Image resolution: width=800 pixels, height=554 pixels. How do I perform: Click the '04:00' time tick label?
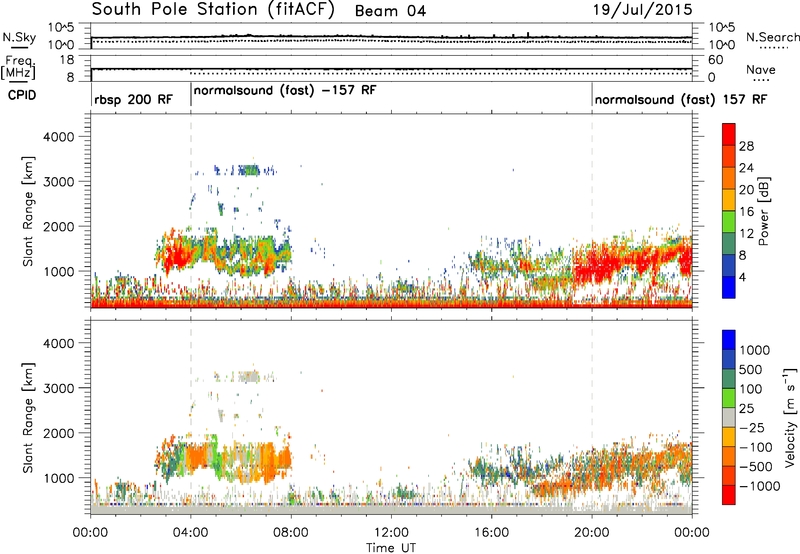pyautogui.click(x=190, y=533)
